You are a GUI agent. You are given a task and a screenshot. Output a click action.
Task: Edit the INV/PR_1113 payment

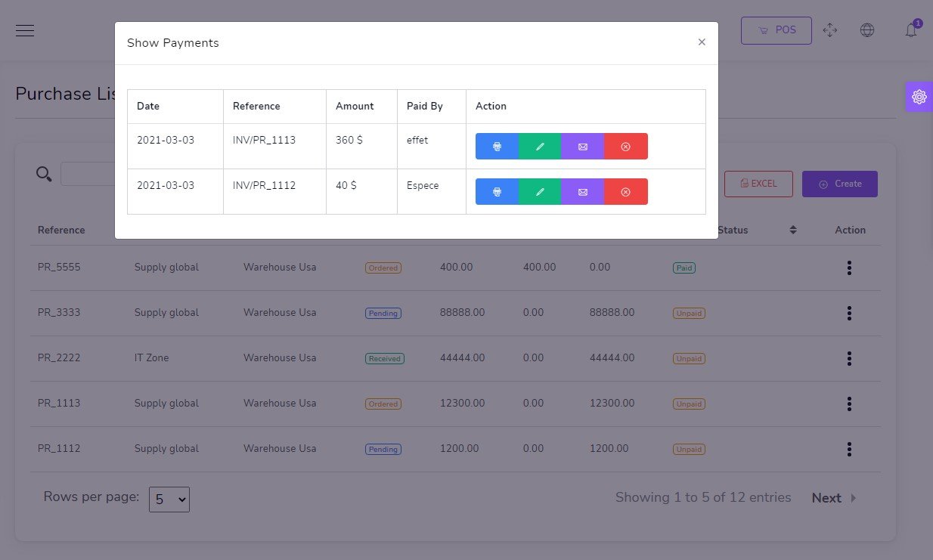(540, 147)
